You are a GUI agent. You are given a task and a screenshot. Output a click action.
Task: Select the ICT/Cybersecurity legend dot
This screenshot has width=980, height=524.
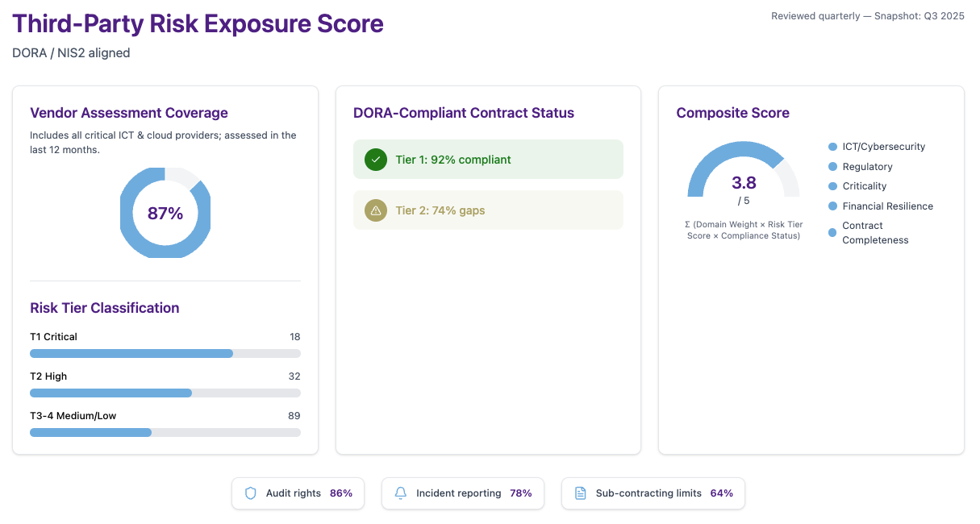coord(832,147)
